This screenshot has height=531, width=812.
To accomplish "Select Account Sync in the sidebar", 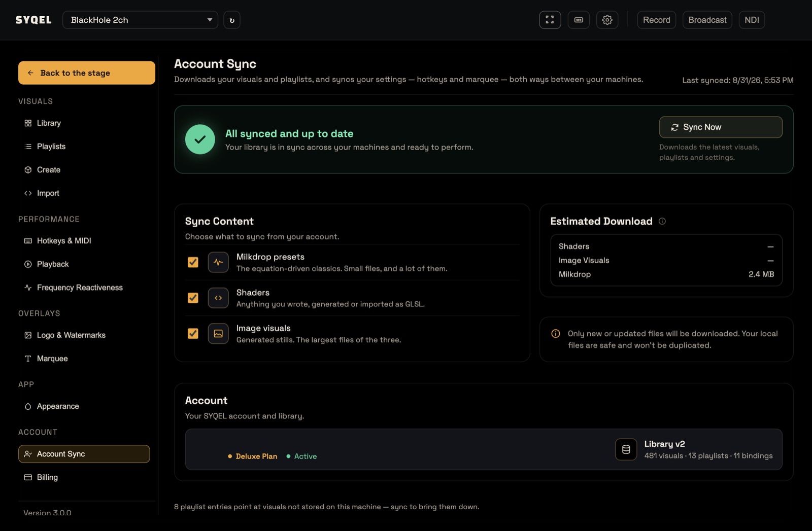I will tap(84, 454).
